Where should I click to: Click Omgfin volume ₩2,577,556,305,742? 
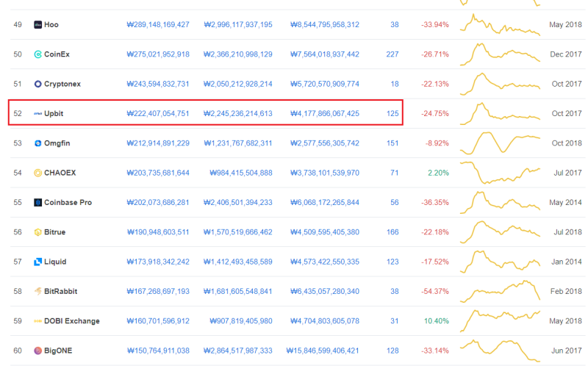tap(325, 143)
